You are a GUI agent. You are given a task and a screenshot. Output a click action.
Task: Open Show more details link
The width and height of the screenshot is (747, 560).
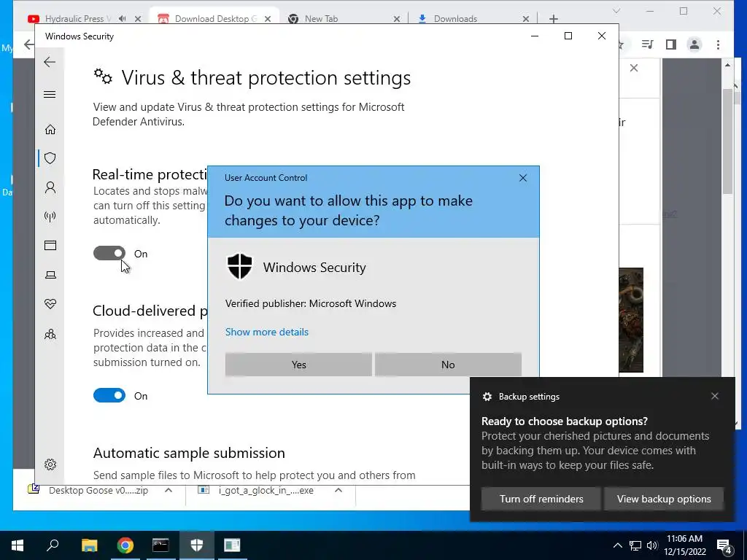pos(267,332)
